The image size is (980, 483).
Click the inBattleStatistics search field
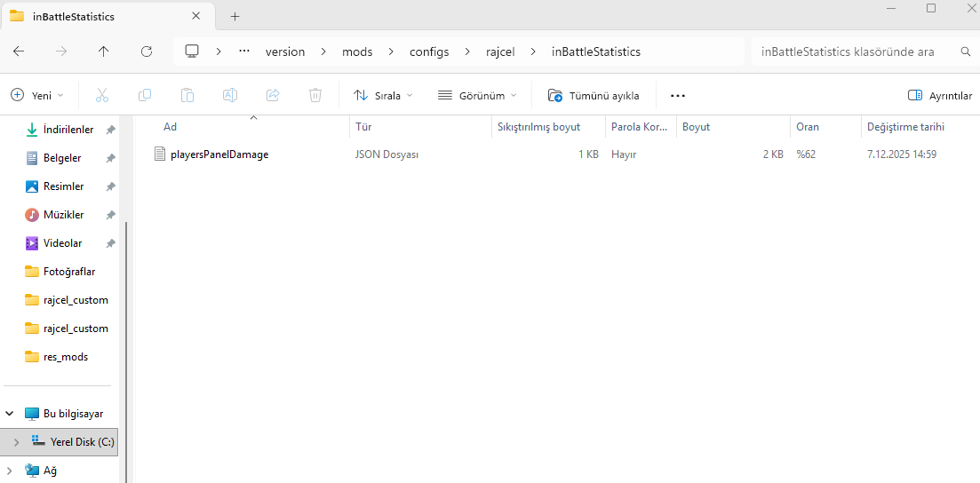pyautogui.click(x=853, y=51)
